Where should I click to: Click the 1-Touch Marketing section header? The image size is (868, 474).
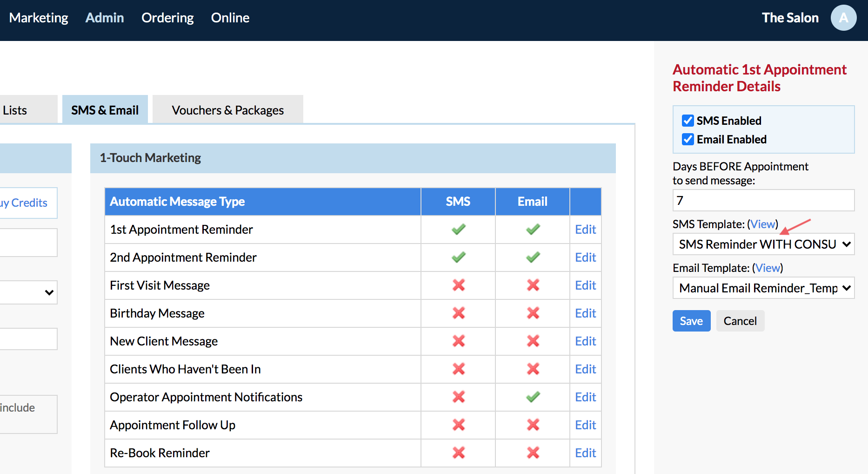(x=353, y=158)
